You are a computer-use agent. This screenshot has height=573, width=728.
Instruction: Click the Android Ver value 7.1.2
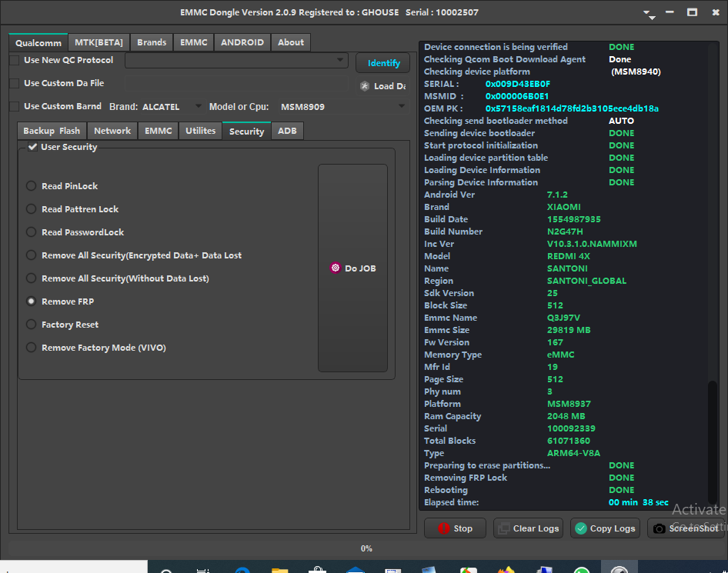click(557, 195)
